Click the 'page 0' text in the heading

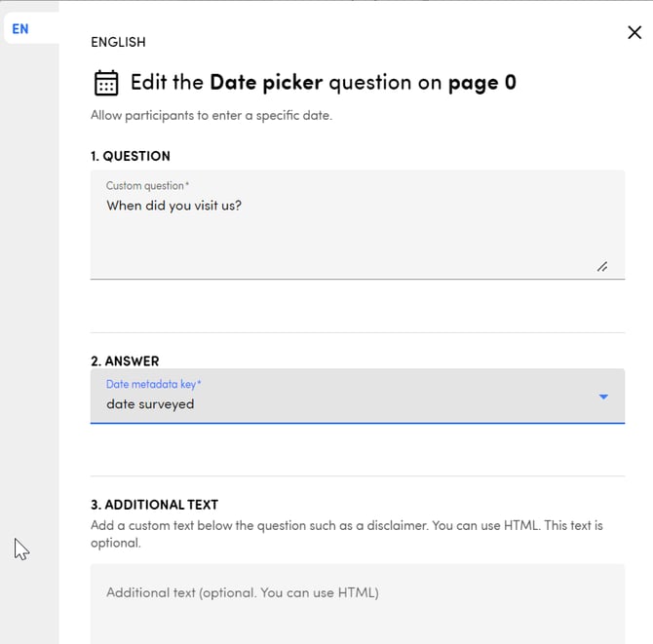pyautogui.click(x=481, y=83)
